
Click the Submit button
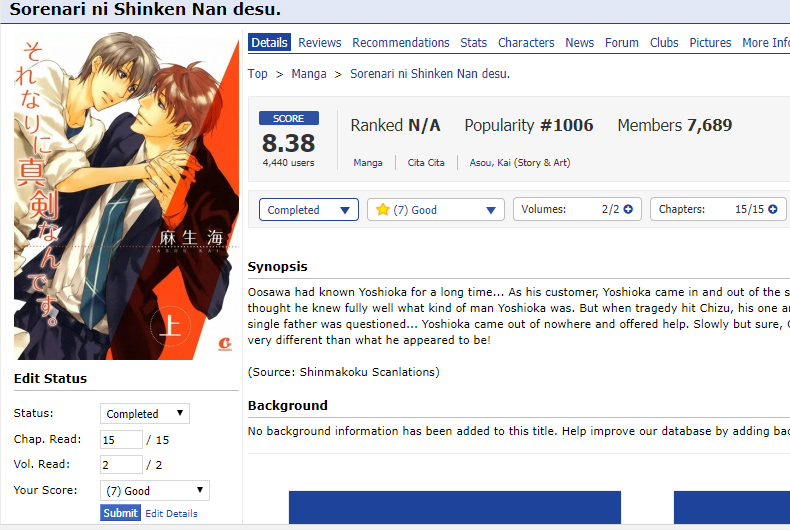point(120,513)
